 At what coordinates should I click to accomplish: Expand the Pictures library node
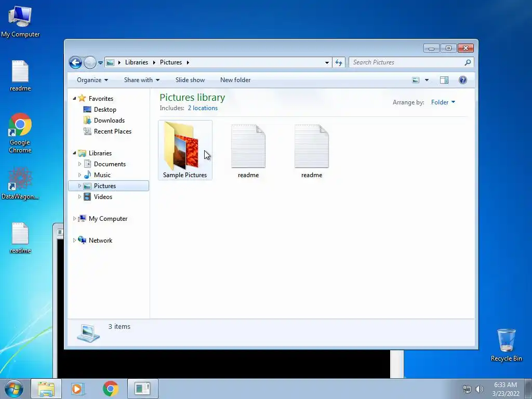tap(79, 186)
